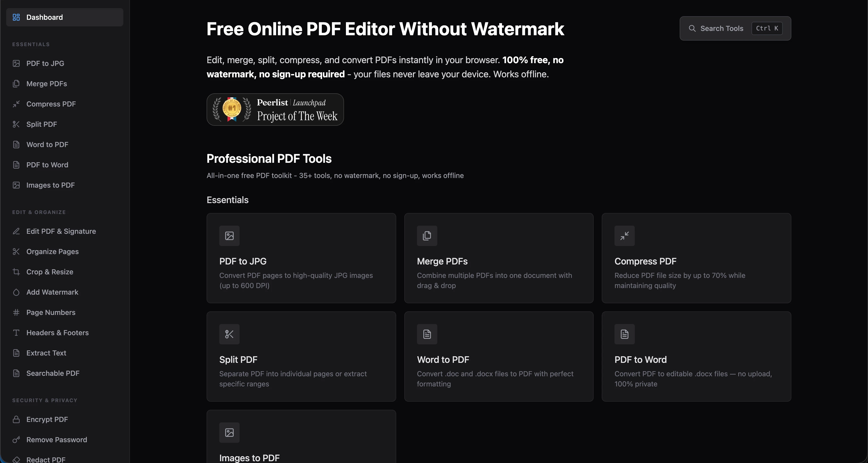
Task: Open the Split PDF tool card
Action: click(x=301, y=356)
